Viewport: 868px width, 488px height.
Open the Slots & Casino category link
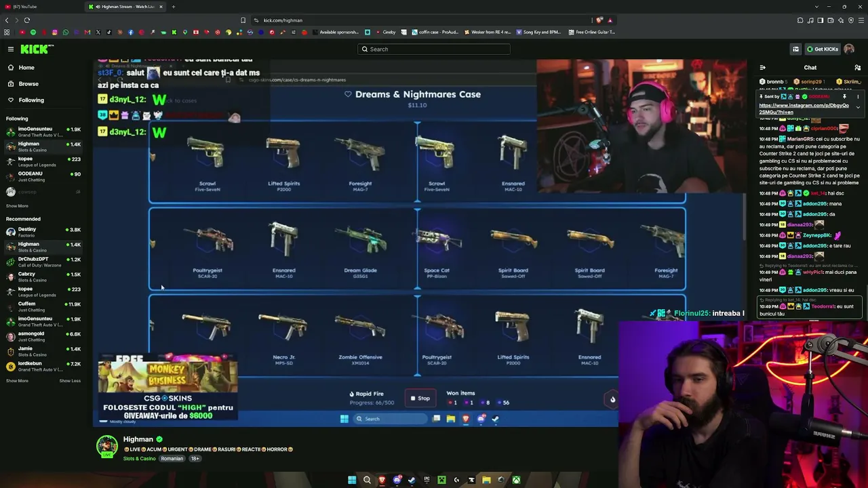point(139,459)
